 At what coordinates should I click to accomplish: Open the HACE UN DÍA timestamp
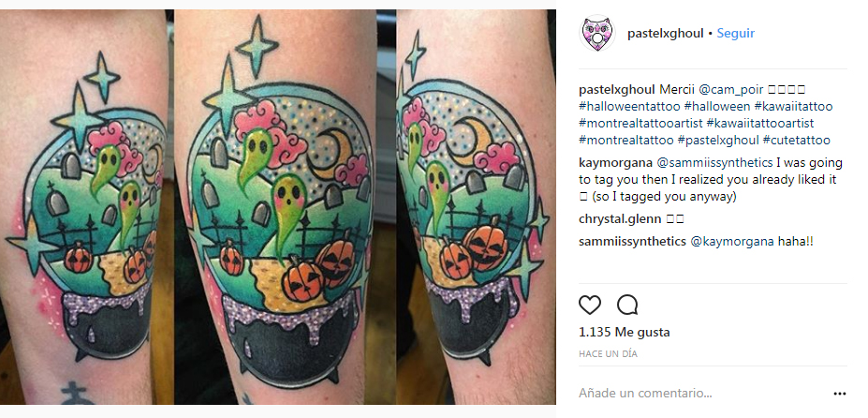(x=609, y=353)
